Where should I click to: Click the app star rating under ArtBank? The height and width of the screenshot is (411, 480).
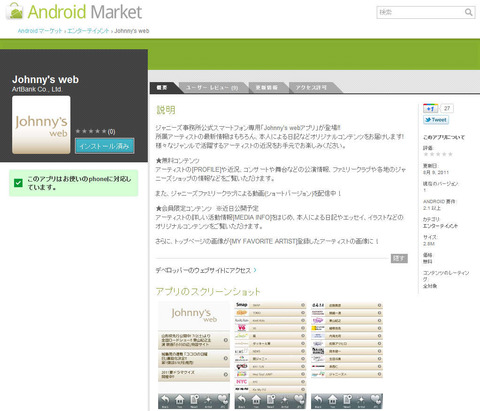95,131
